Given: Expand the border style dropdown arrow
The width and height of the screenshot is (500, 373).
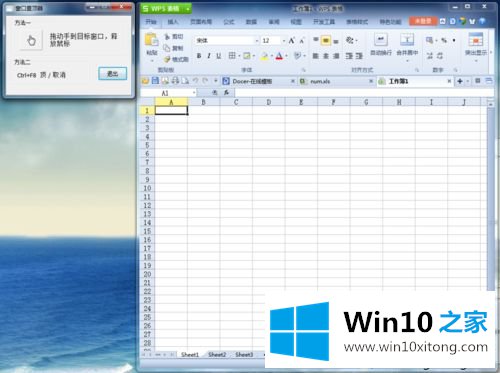Looking at the screenshot, I should [x=239, y=56].
